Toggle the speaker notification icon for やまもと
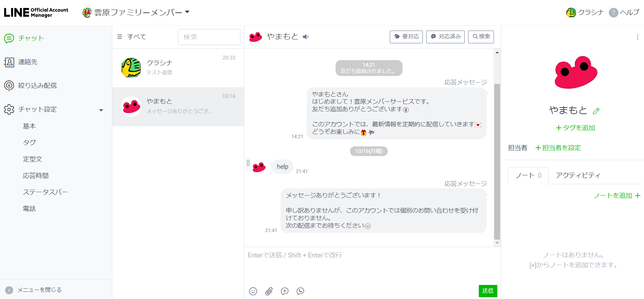Screen dimensions: 644x299 click(x=306, y=37)
